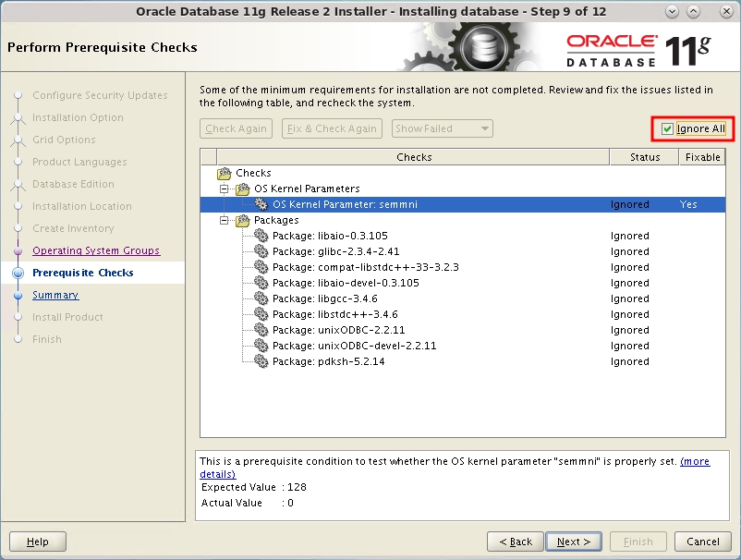Click the gear icon beside semmni parameter

coord(261,204)
